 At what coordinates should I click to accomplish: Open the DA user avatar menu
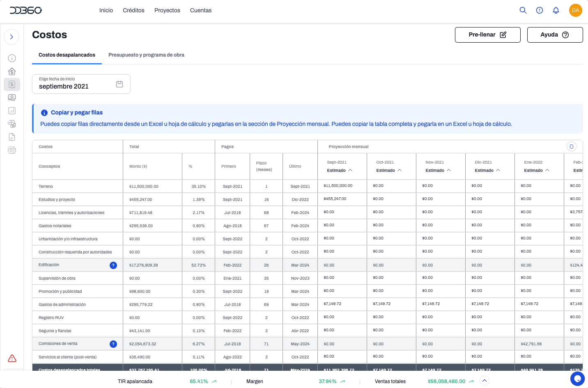pos(575,10)
